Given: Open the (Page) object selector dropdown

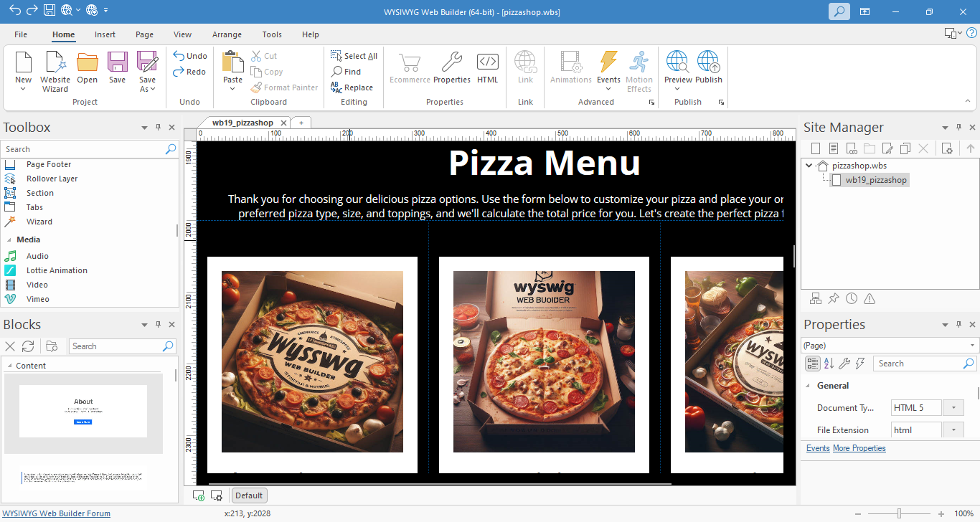Looking at the screenshot, I should pyautogui.click(x=973, y=346).
